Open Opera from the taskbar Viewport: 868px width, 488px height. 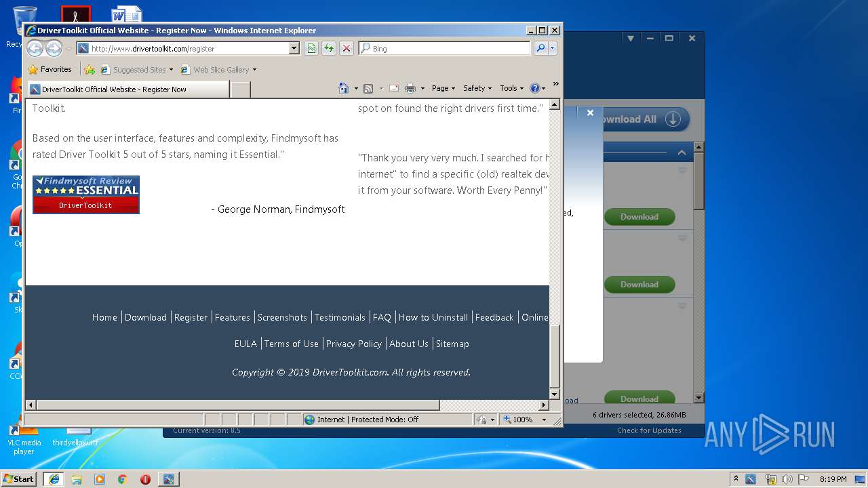click(145, 479)
